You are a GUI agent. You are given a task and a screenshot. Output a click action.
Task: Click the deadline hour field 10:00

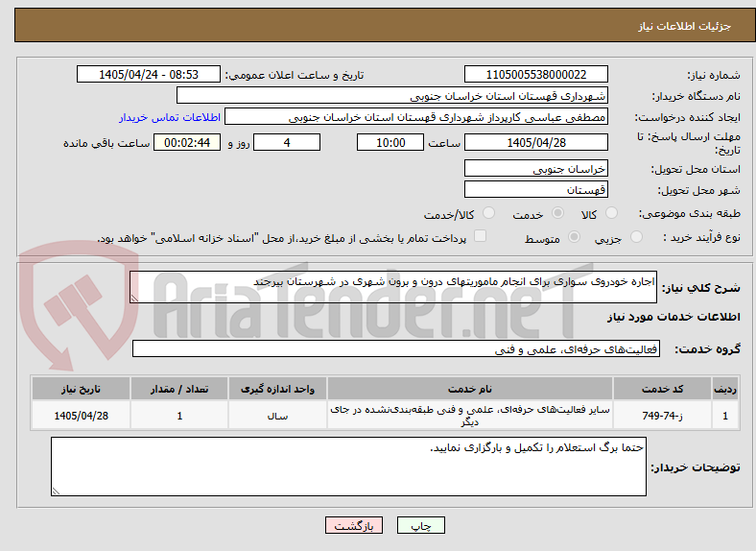pos(390,142)
